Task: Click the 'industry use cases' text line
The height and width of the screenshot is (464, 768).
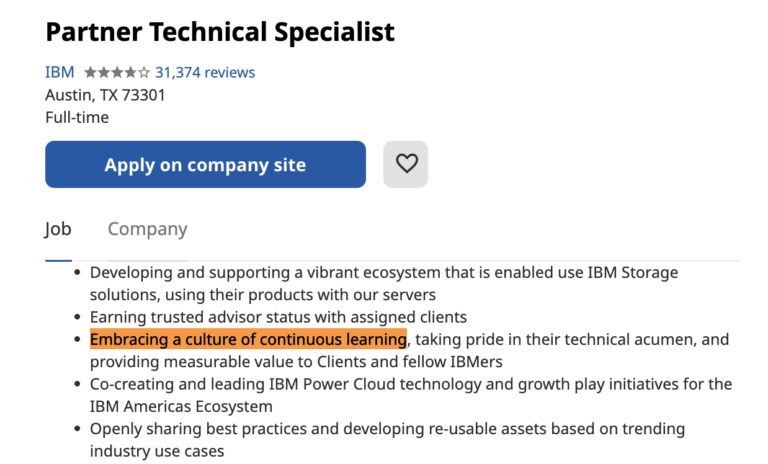Action: pyautogui.click(x=157, y=451)
